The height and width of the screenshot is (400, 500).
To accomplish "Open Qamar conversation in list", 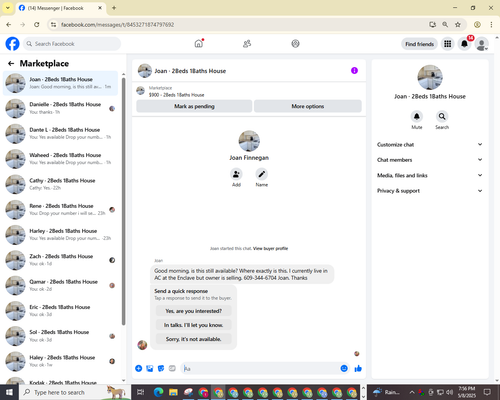I will (60, 285).
